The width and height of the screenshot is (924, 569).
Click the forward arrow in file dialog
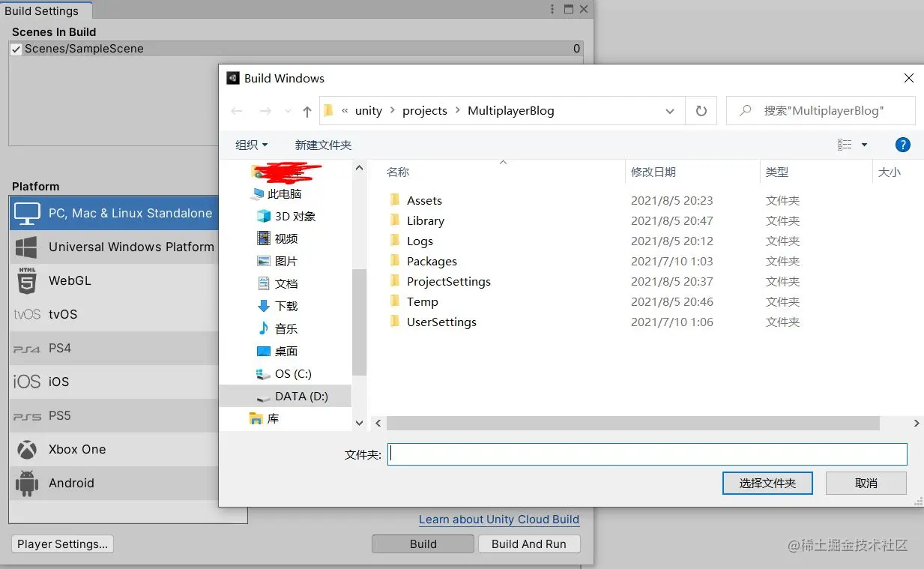(x=265, y=111)
